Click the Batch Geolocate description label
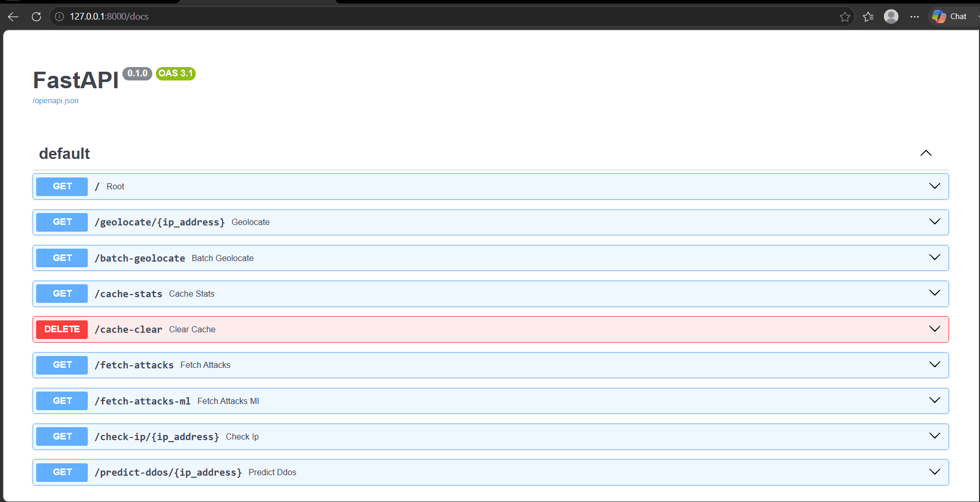 click(x=223, y=258)
